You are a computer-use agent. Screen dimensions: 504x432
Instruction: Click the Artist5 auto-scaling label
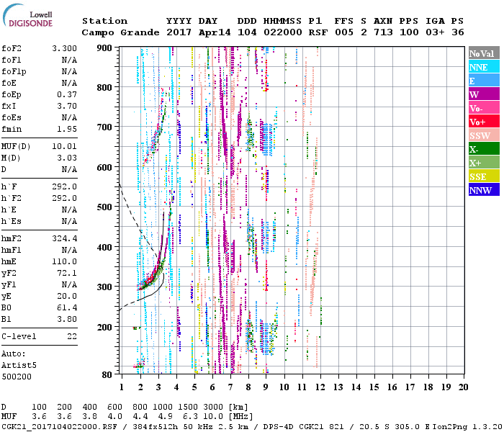(x=19, y=366)
